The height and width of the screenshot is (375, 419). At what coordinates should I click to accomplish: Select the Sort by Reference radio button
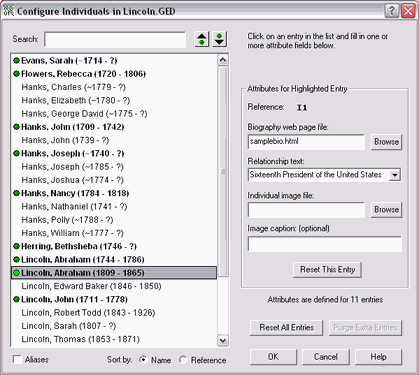click(x=183, y=360)
